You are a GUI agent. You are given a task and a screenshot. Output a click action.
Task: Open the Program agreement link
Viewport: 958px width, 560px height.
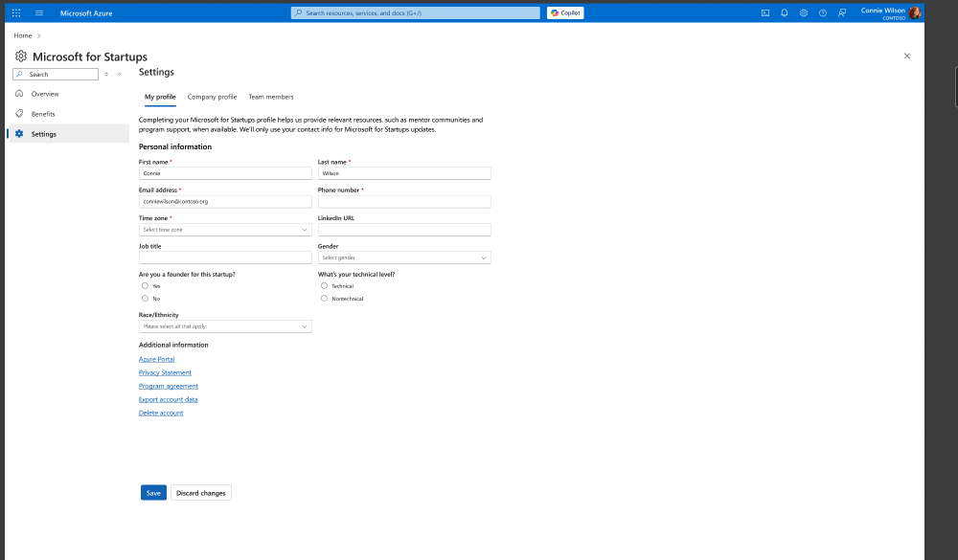pyautogui.click(x=168, y=386)
